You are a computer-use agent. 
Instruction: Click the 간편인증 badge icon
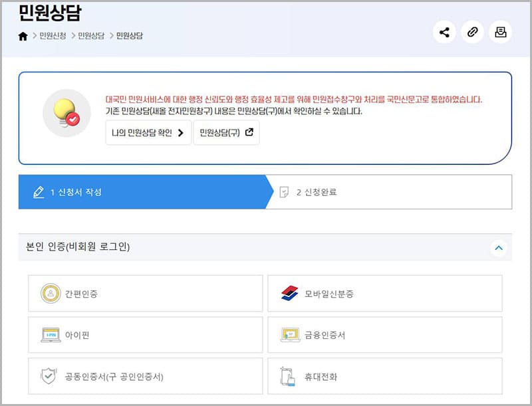click(x=51, y=293)
